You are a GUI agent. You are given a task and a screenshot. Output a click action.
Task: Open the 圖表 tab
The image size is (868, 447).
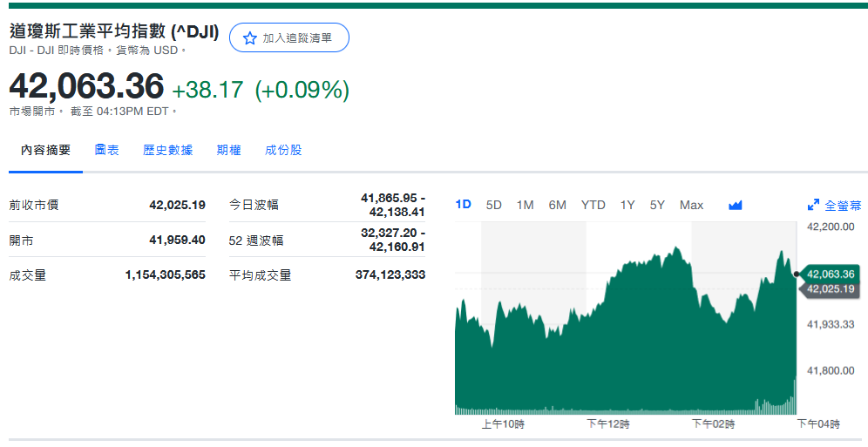click(x=107, y=150)
